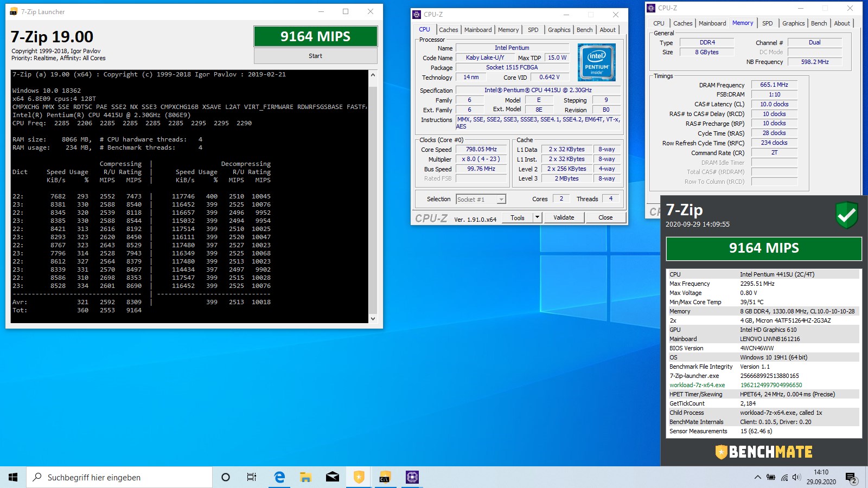
Task: Click green 9164 MIPS banner in 7-Zip Launcher
Action: pos(316,36)
